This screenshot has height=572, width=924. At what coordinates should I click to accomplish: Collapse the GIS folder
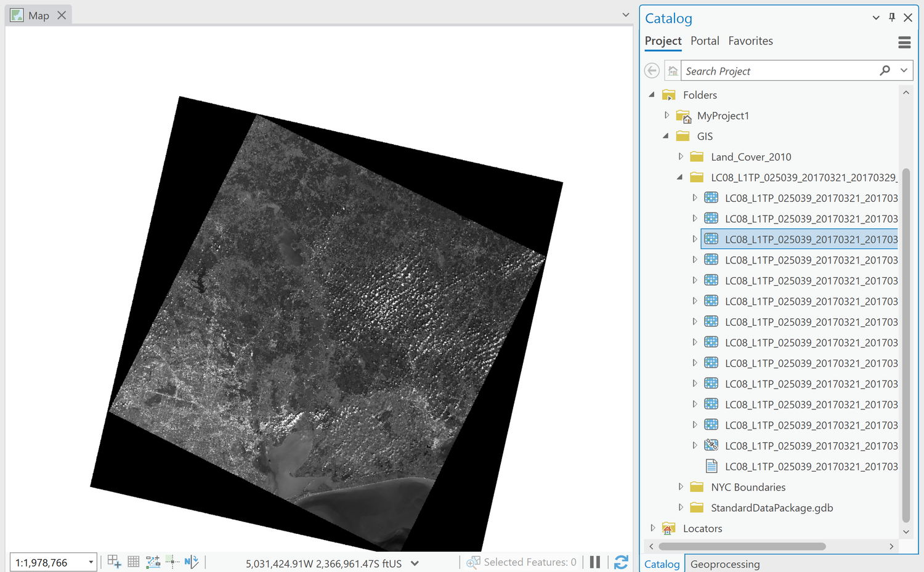pos(666,135)
